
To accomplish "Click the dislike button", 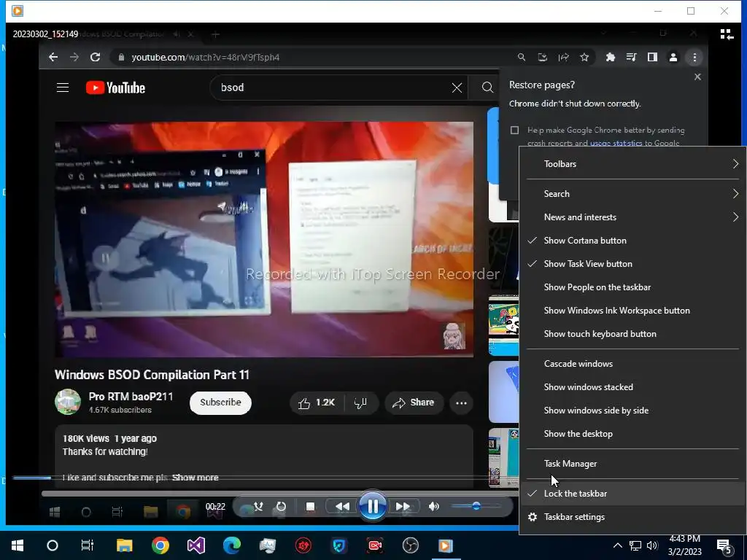I will (360, 402).
